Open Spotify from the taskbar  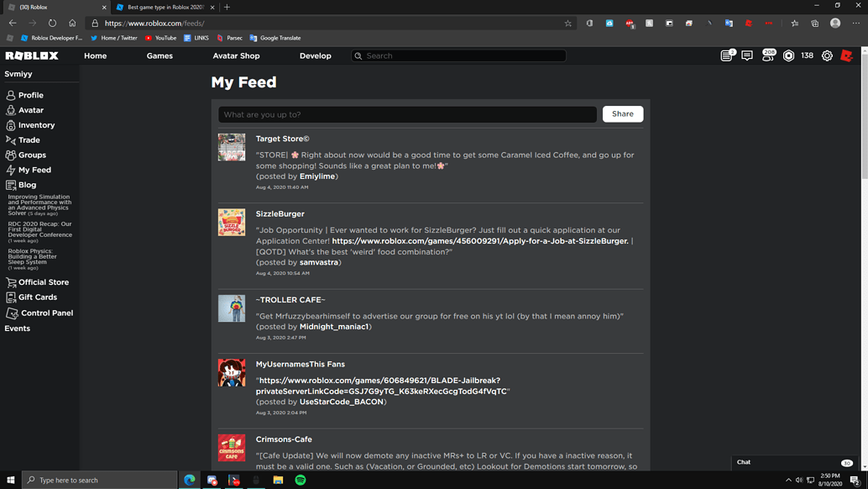coord(300,480)
